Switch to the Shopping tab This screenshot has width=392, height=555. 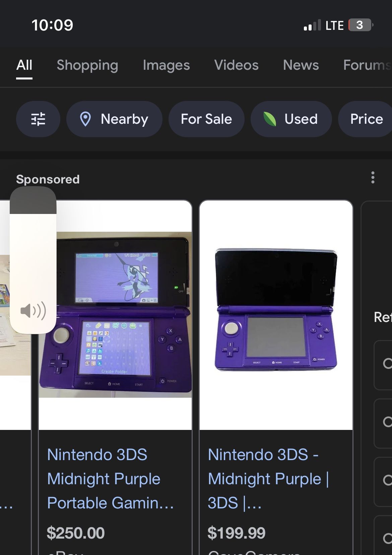click(87, 65)
